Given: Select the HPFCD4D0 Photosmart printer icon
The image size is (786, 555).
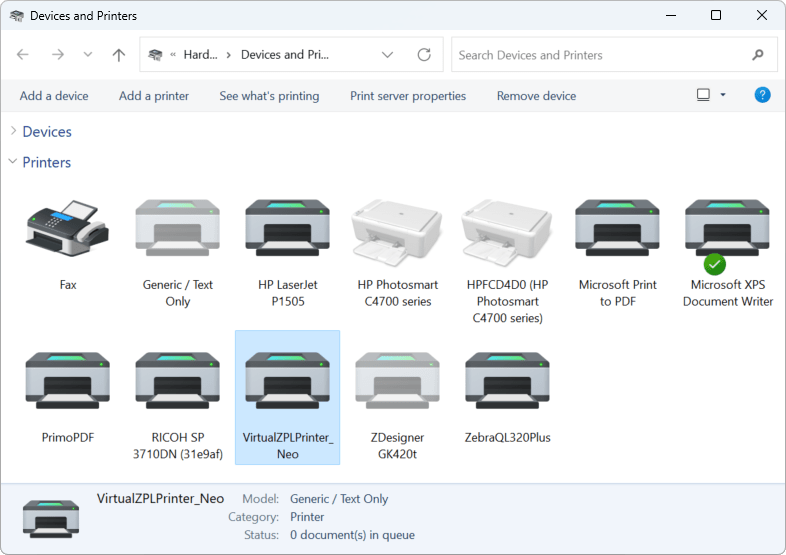Looking at the screenshot, I should coord(507,232).
